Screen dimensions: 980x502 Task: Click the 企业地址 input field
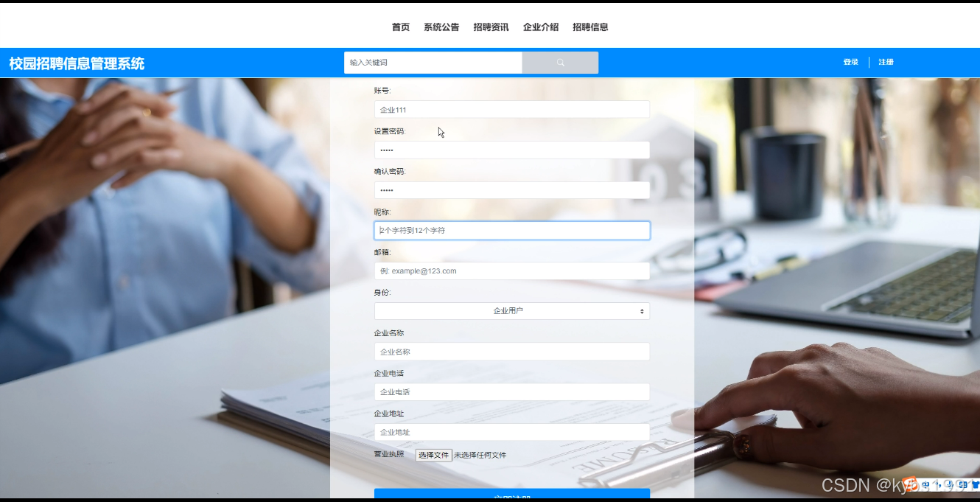coord(512,432)
